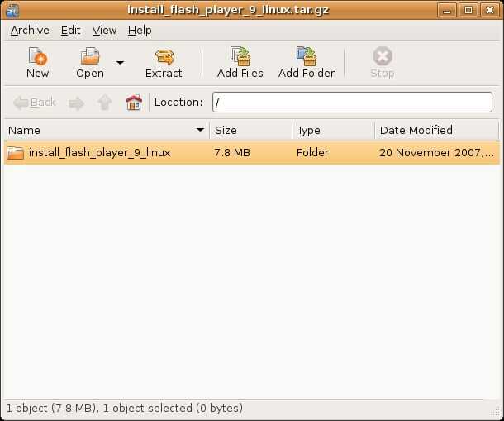Close the archive manager window

point(489,10)
